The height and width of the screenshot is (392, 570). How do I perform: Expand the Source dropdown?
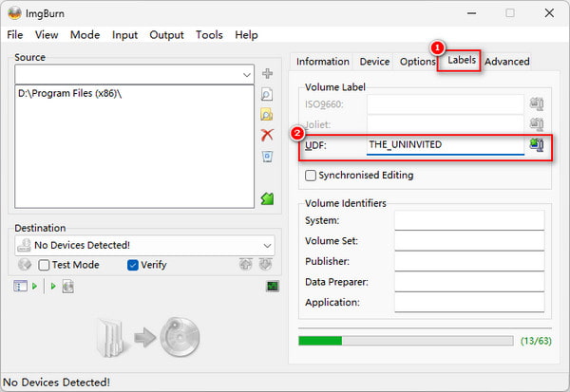(246, 74)
